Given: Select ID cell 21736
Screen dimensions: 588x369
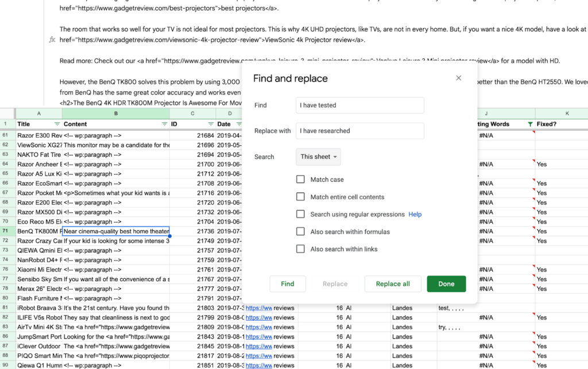Looking at the screenshot, I should coord(193,231).
